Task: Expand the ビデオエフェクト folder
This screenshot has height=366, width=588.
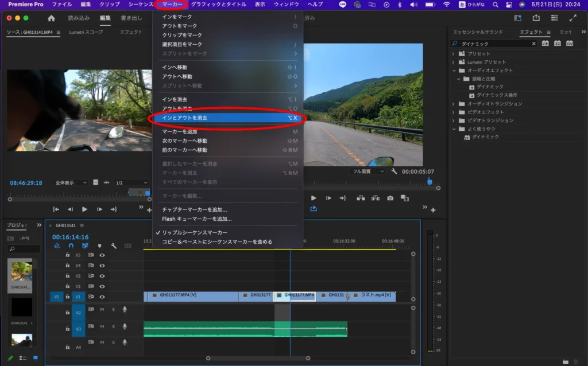Action: click(454, 112)
